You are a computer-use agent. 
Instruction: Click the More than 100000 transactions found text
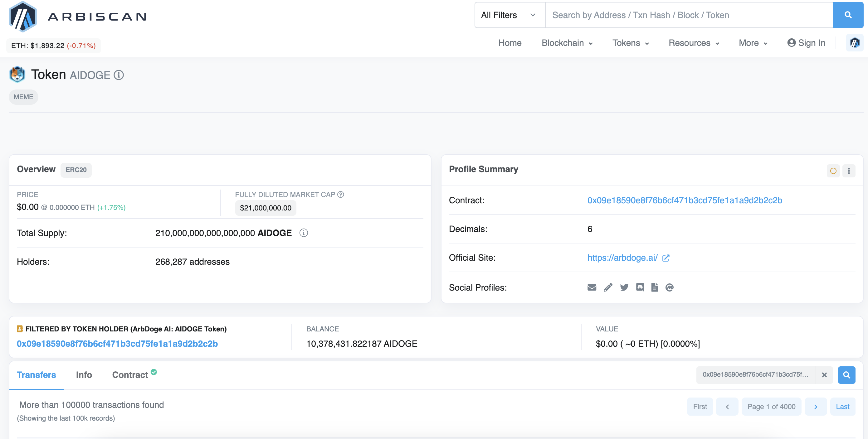tap(91, 405)
